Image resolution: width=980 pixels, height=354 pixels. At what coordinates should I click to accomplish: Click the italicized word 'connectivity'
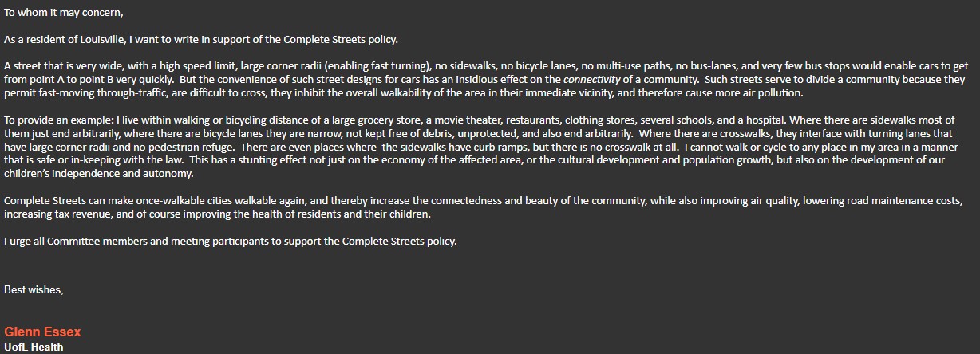pos(591,80)
